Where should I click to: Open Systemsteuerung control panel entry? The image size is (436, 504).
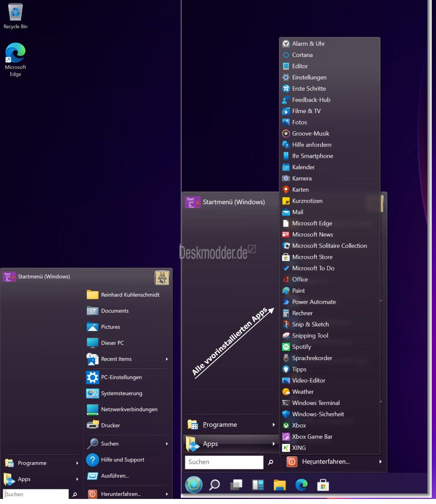tap(128, 393)
